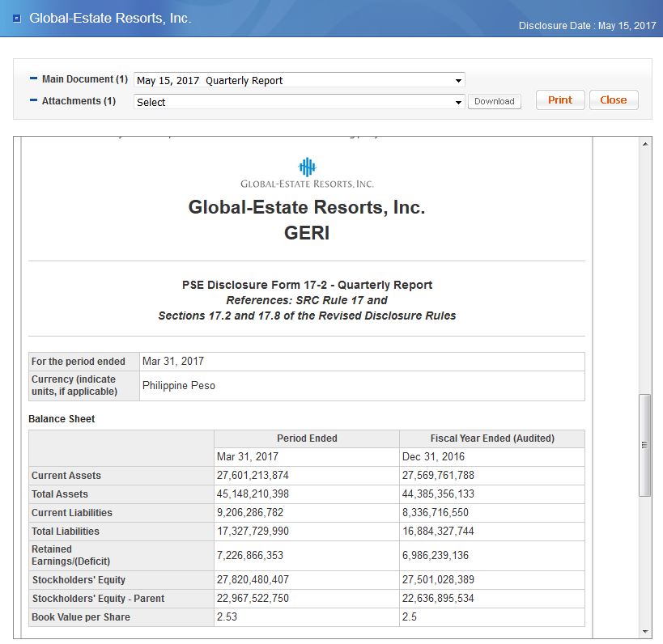Click the 'Dec 31, 2016' date cell
Image resolution: width=663 pixels, height=644 pixels.
pyautogui.click(x=433, y=457)
